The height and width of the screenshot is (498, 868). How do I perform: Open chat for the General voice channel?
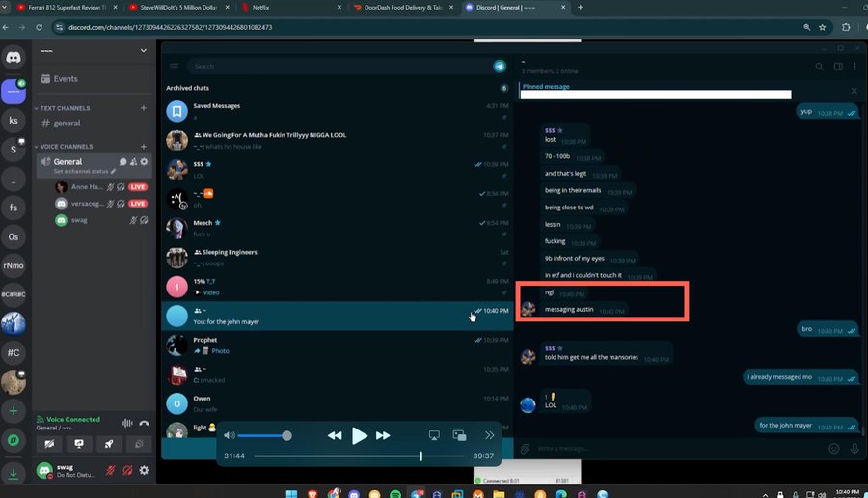point(122,162)
